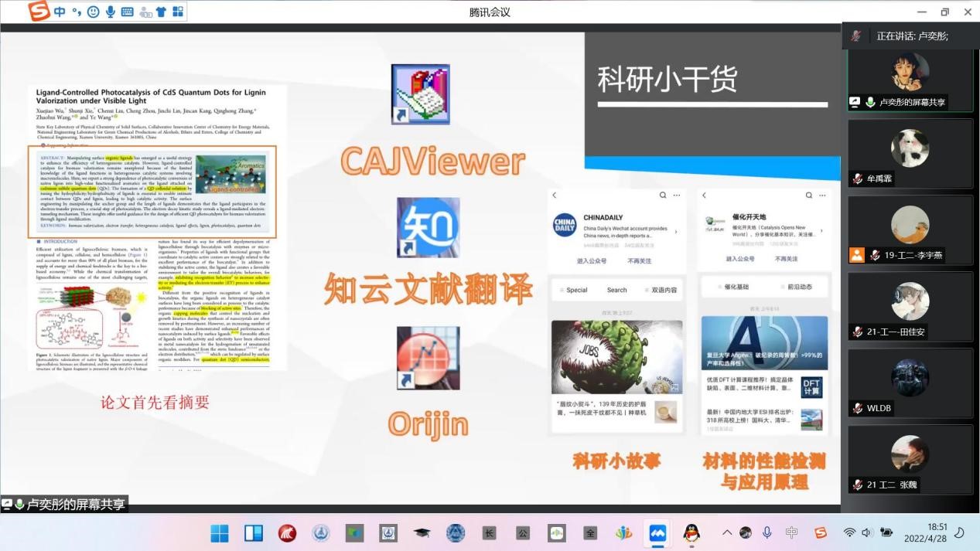Toggle Sogou Chinese/English input mode
Image resolution: width=980 pixels, height=551 pixels.
click(60, 12)
